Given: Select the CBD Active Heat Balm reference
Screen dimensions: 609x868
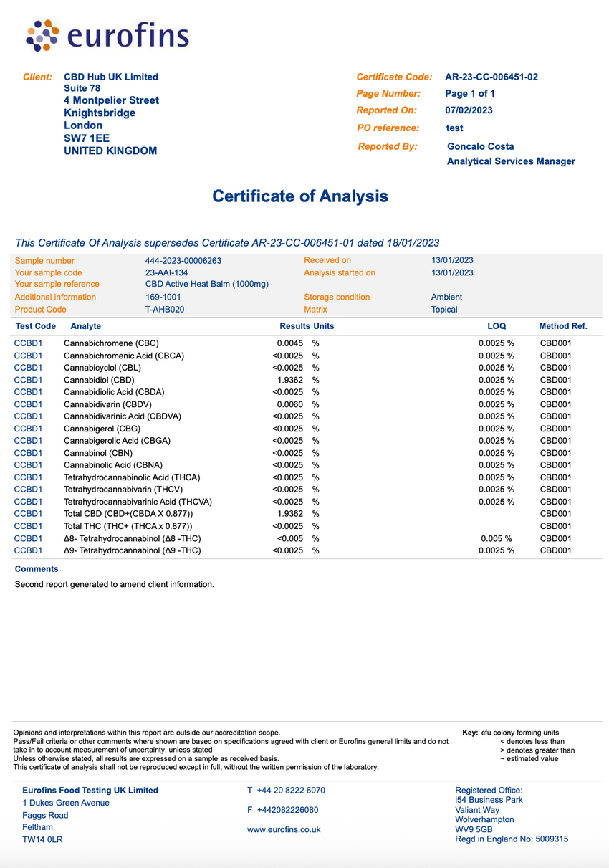Looking at the screenshot, I should click(206, 285).
